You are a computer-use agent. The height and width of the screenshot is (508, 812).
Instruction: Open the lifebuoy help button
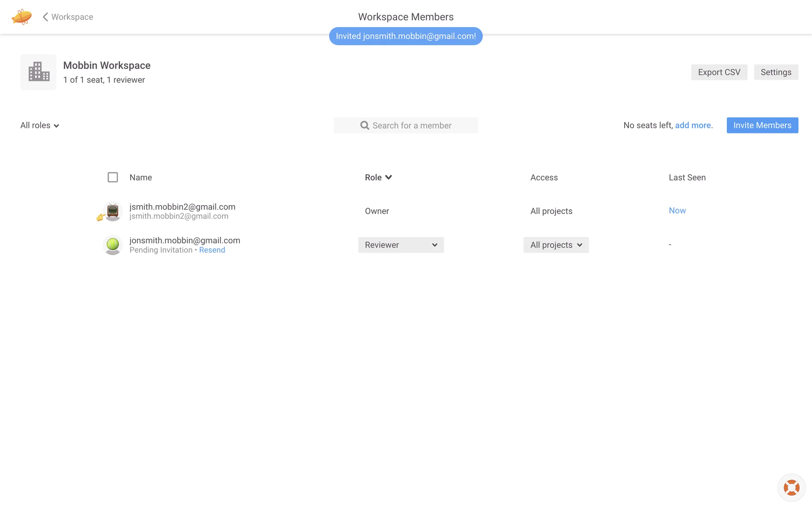(791, 488)
